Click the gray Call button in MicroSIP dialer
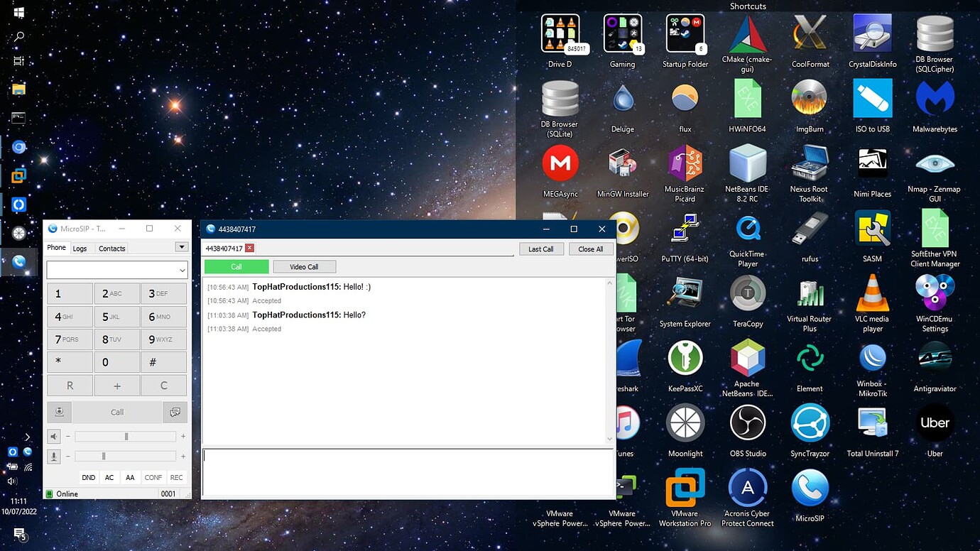980x551 pixels. click(117, 412)
